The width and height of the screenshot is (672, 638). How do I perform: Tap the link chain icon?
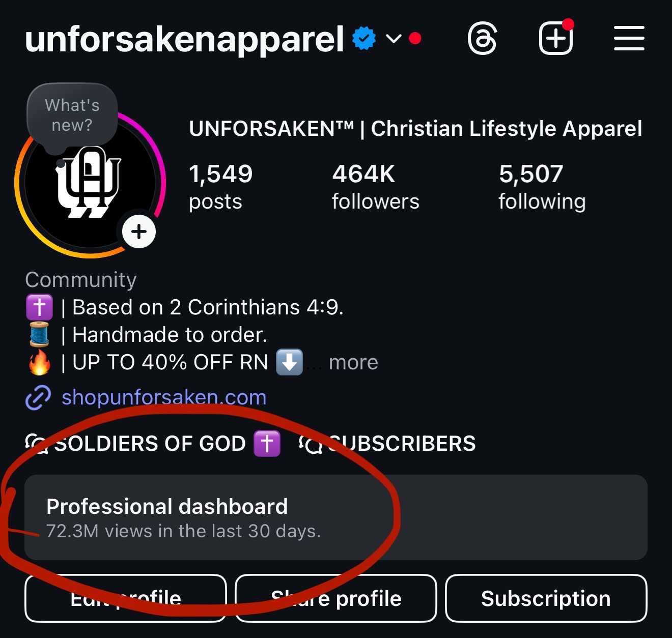[38, 397]
